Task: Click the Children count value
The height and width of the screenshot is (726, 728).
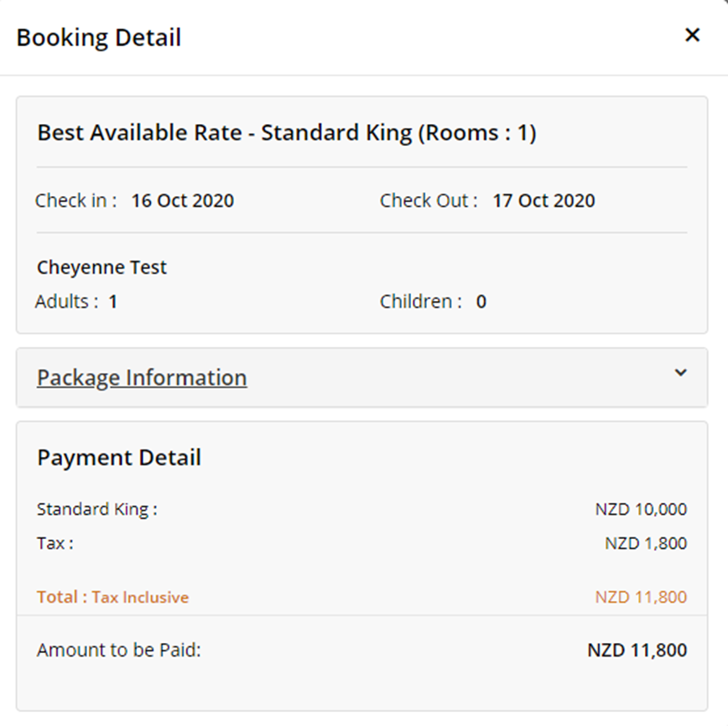Action: 481,302
